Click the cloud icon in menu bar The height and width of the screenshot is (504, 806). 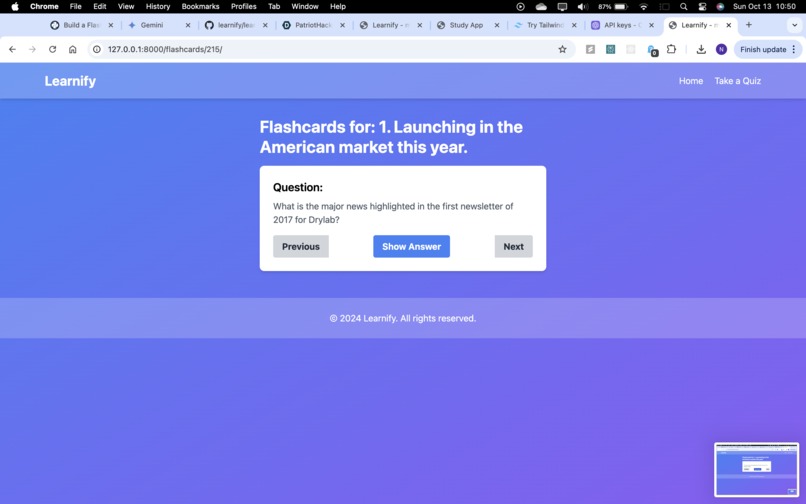pyautogui.click(x=541, y=7)
